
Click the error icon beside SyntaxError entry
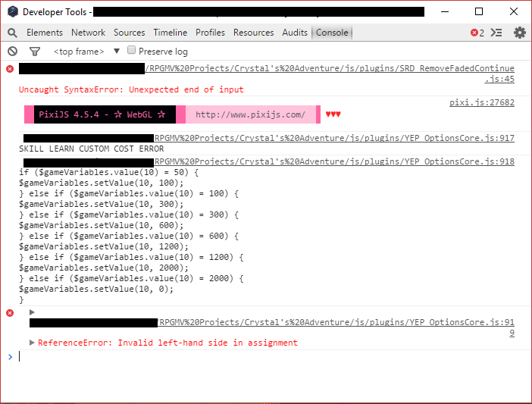10,69
